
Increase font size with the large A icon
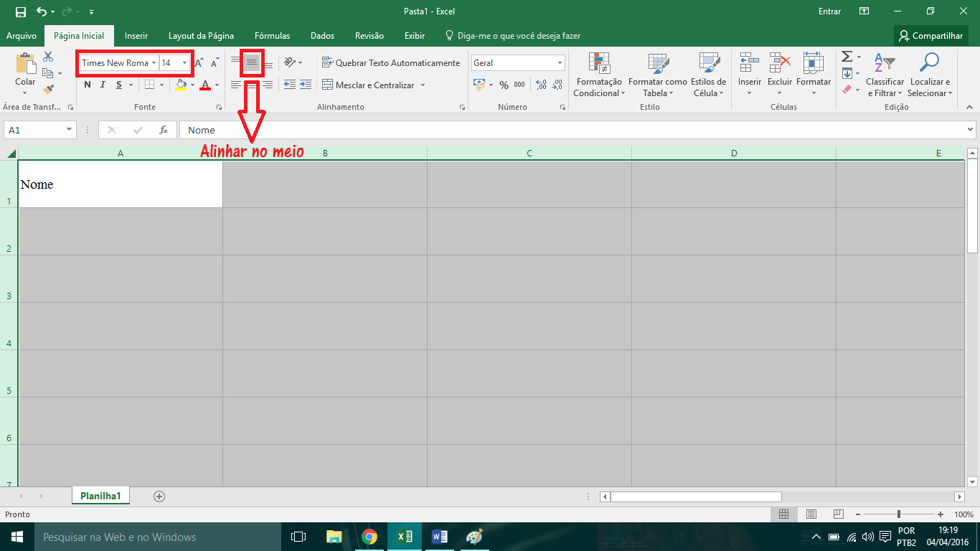point(199,63)
